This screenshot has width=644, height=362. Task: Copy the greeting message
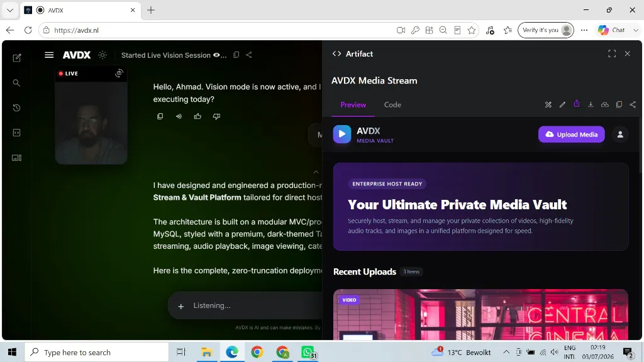160,116
